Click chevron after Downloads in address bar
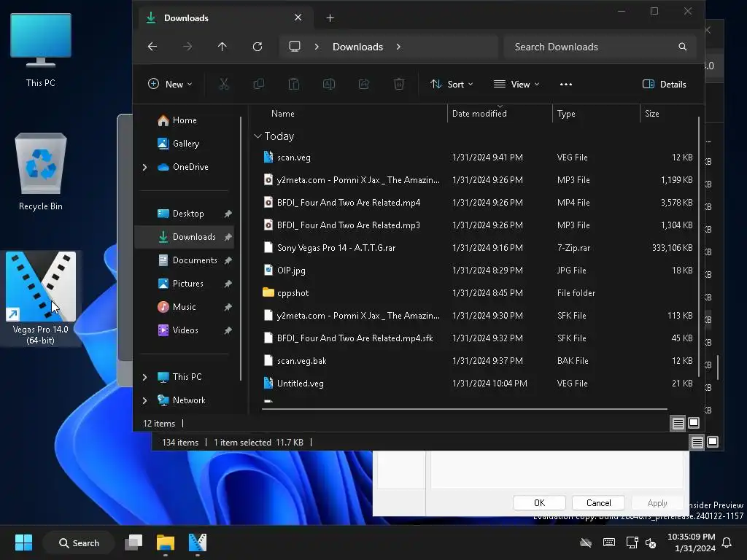This screenshot has height=560, width=747. [398, 47]
